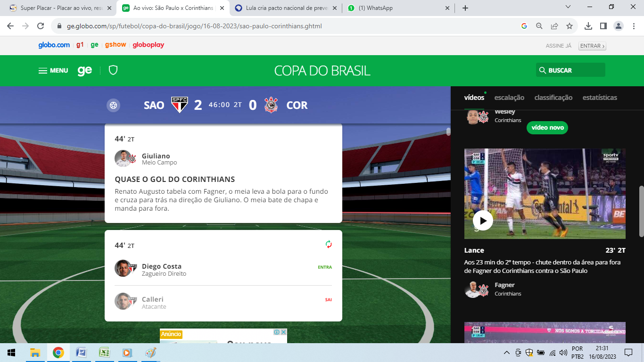Open the Chrome three-dot menu
The image size is (644, 362).
click(x=634, y=26)
